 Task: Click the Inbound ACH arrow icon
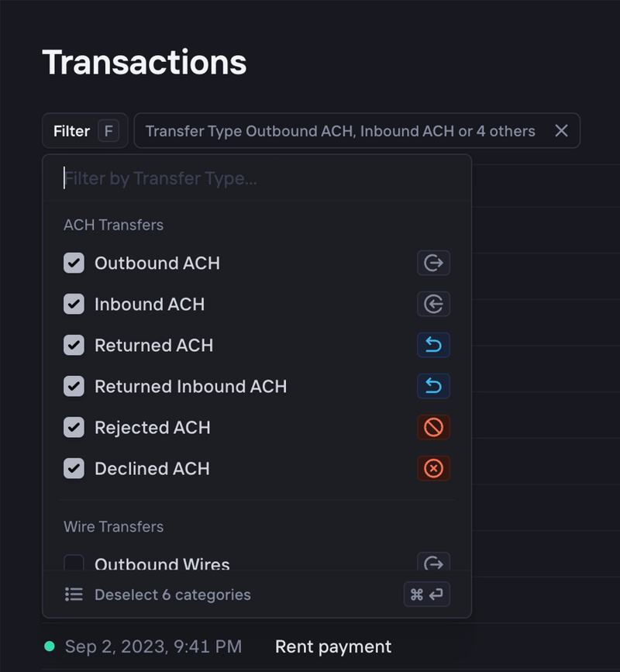click(x=433, y=304)
